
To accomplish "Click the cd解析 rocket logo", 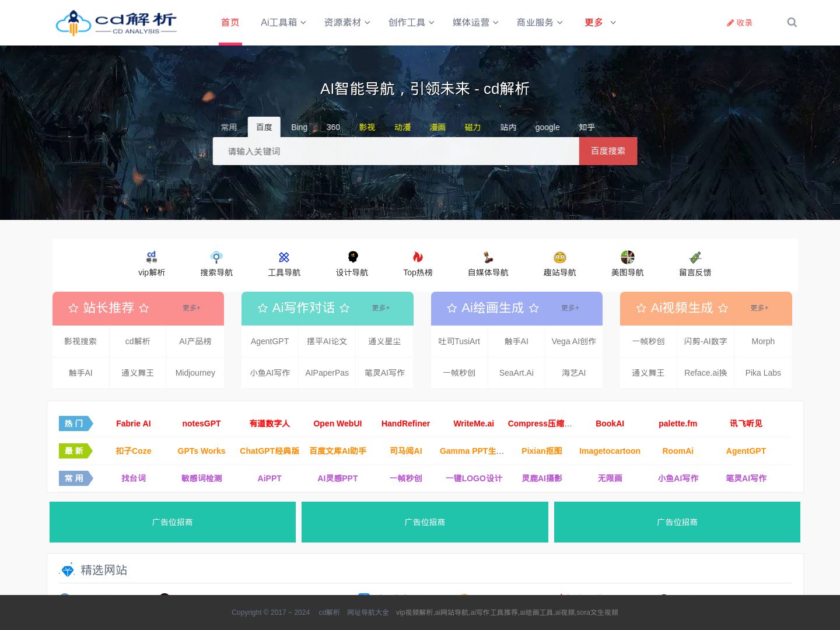I will (116, 23).
